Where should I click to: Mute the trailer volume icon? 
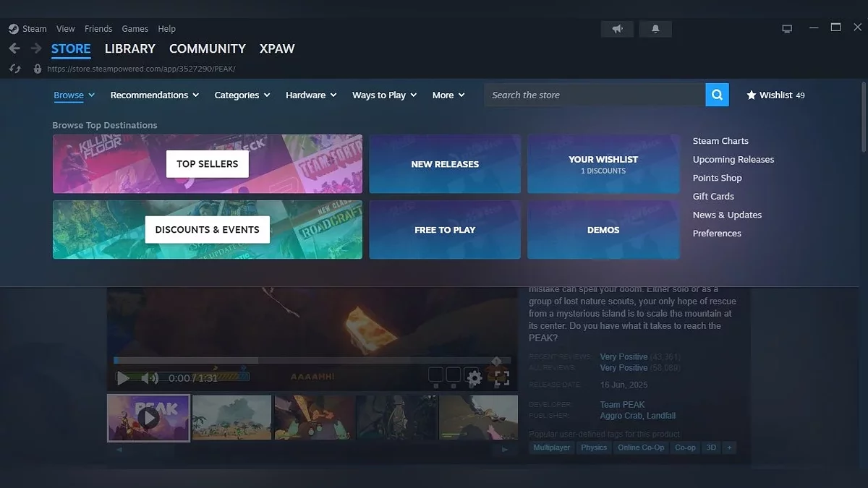150,378
